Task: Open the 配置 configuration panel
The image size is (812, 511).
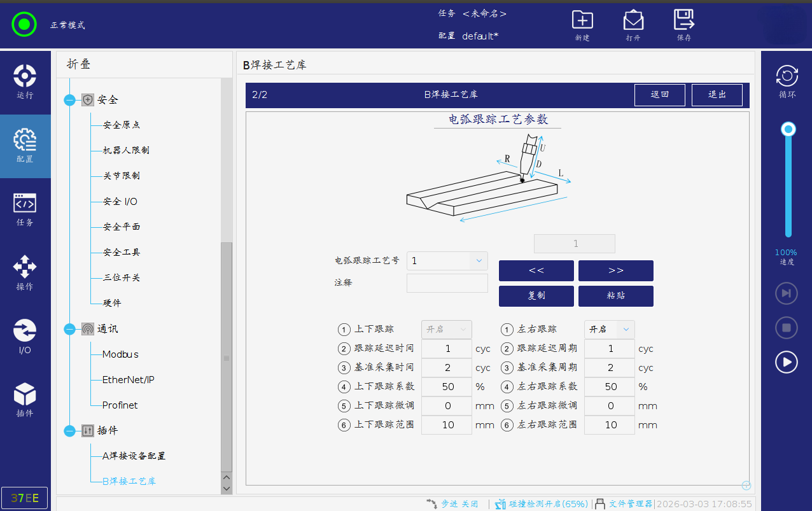Action: [25, 146]
